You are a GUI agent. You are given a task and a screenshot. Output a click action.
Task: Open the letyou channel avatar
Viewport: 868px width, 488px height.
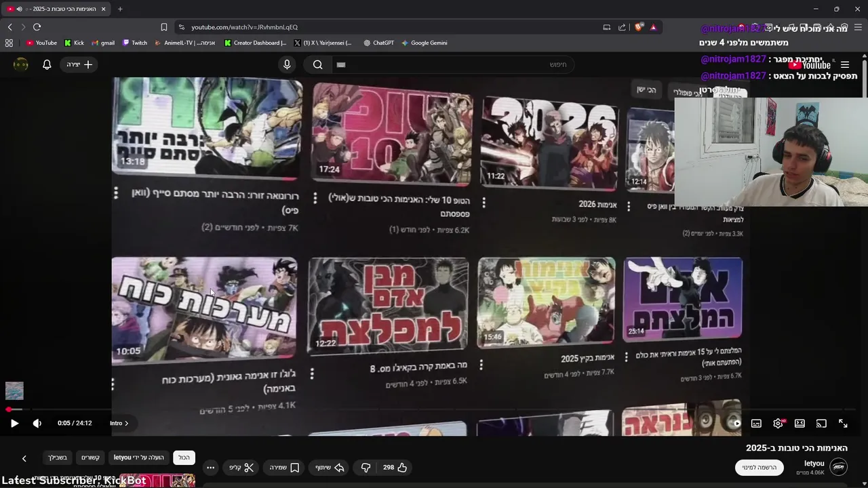(839, 467)
